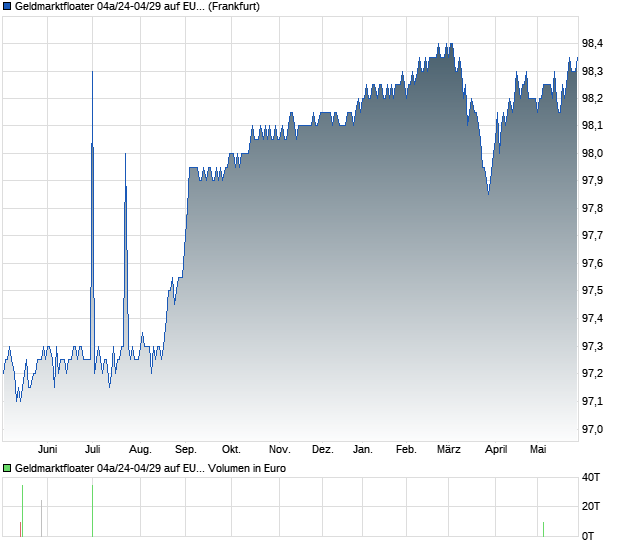
Task: Click the 40T volume axis label
Action: point(591,478)
